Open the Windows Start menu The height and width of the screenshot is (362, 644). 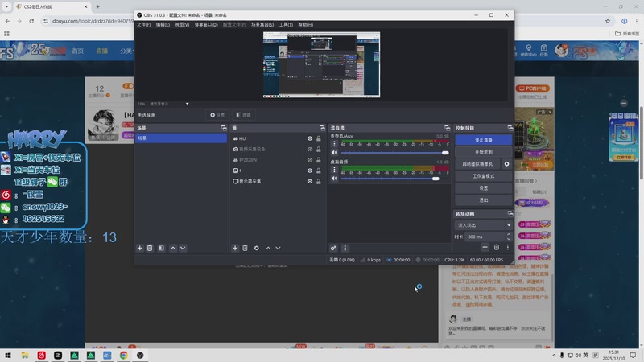[8, 356]
